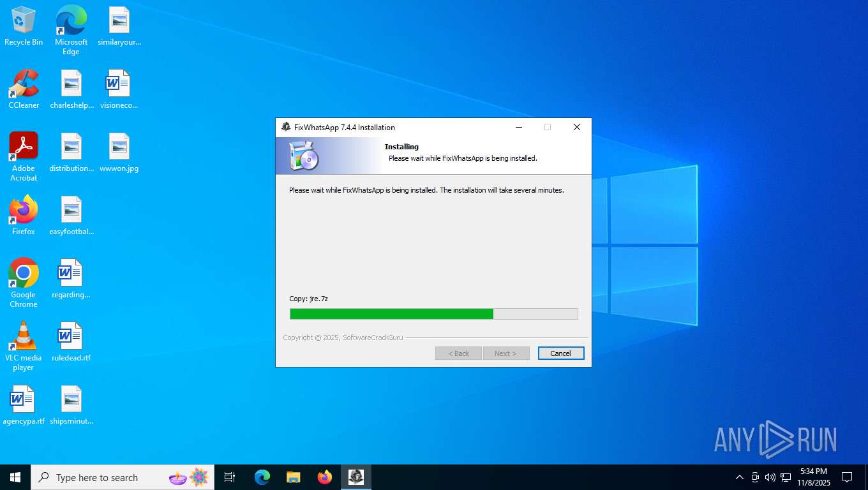Image resolution: width=868 pixels, height=490 pixels.
Task: Select the easyfootbal image file
Action: coord(71,216)
